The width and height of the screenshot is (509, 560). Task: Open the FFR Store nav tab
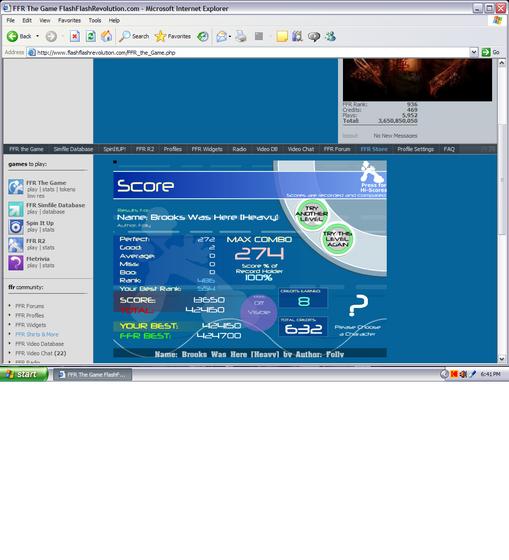click(x=374, y=149)
